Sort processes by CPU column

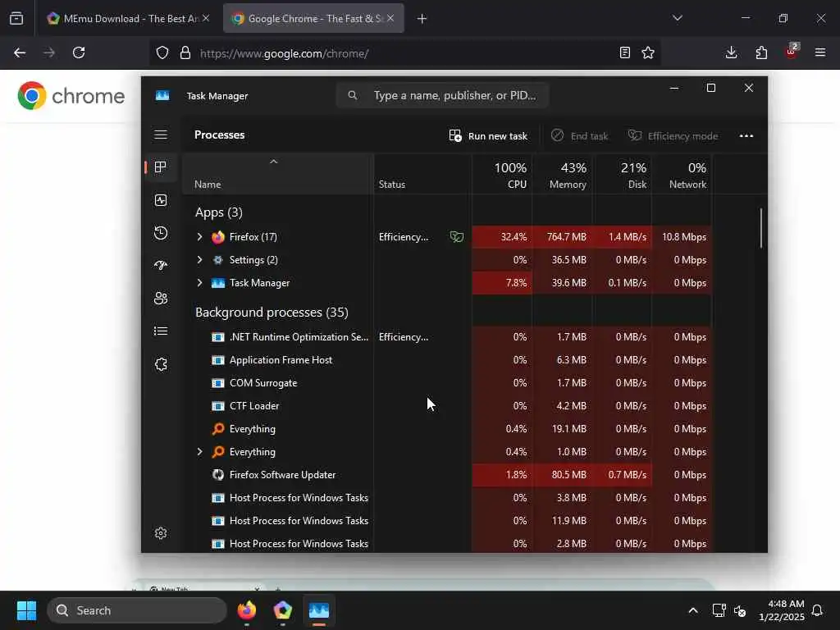[502, 176]
